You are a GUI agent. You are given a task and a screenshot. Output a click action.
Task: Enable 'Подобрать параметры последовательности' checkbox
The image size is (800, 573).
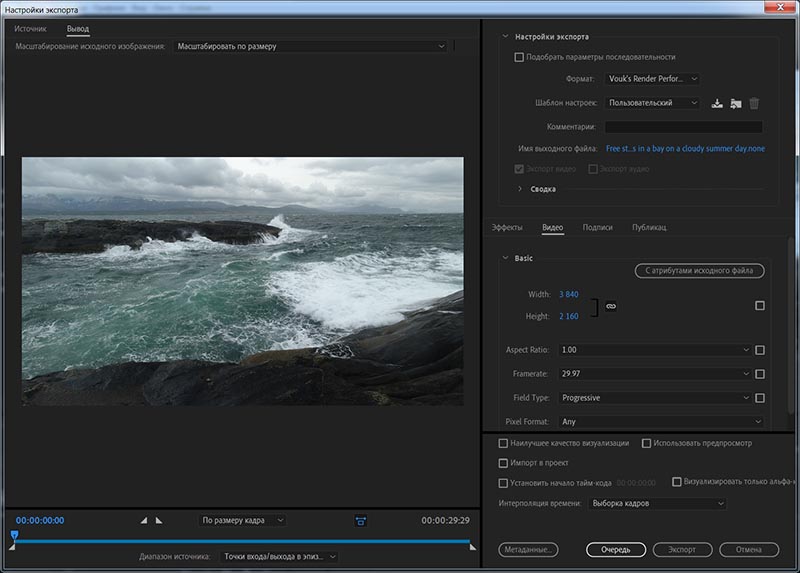pos(519,57)
